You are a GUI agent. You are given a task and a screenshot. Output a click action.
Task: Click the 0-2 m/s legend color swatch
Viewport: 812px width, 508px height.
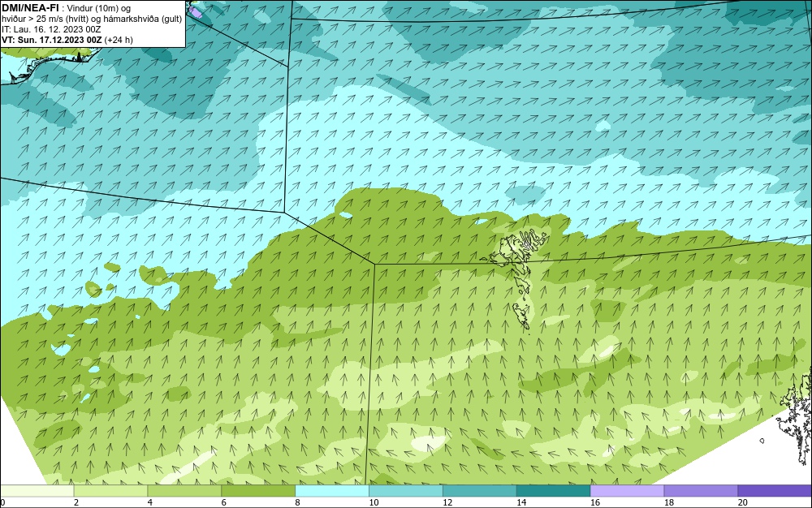[x=37, y=490]
